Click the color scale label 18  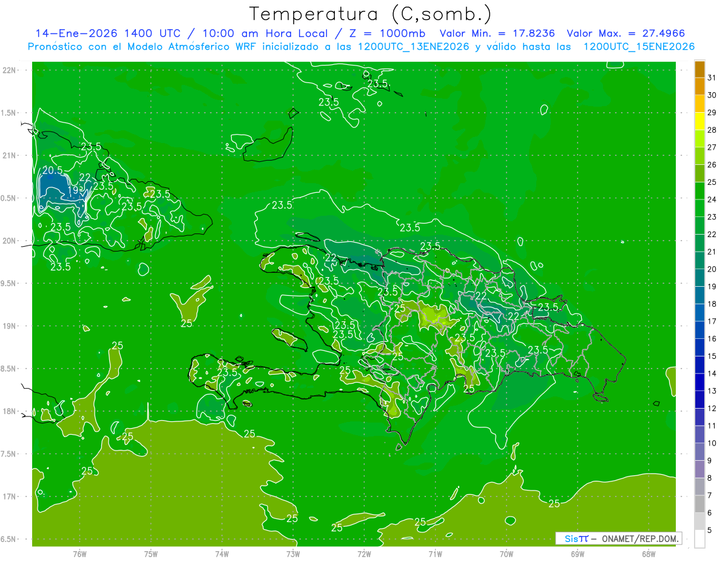[712, 304]
